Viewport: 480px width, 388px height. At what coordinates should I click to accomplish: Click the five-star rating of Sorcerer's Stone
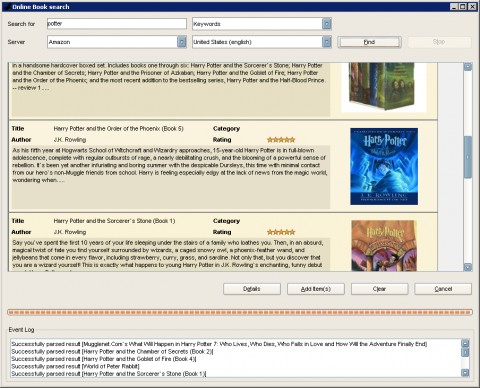point(281,232)
